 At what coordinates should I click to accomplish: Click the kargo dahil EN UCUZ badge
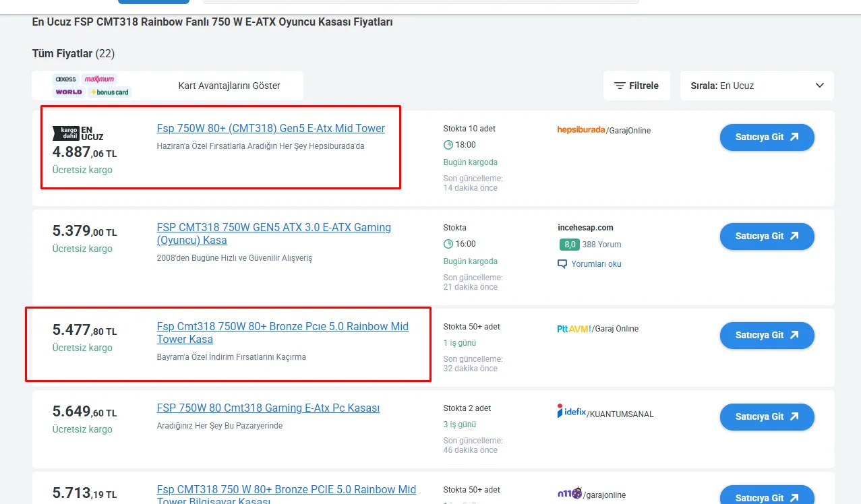pos(78,133)
